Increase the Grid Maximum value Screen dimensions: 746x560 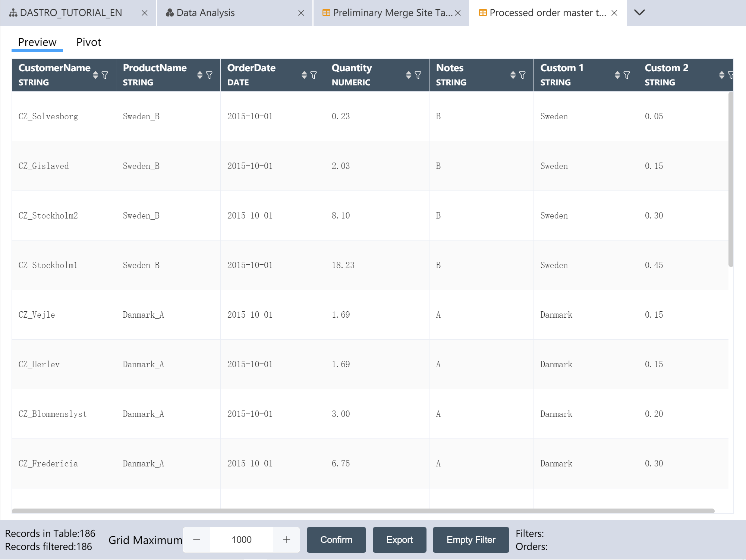286,539
